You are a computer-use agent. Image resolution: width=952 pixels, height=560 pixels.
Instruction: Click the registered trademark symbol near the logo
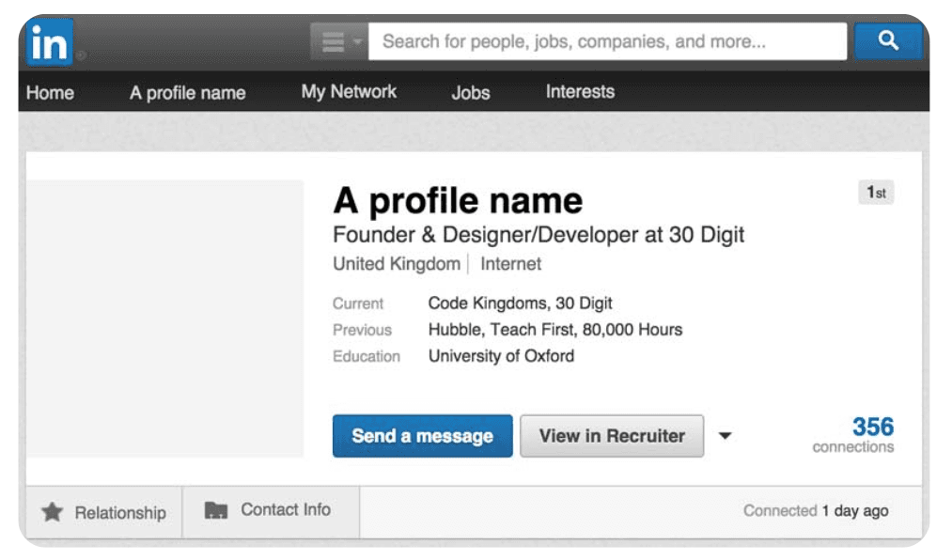tap(81, 54)
